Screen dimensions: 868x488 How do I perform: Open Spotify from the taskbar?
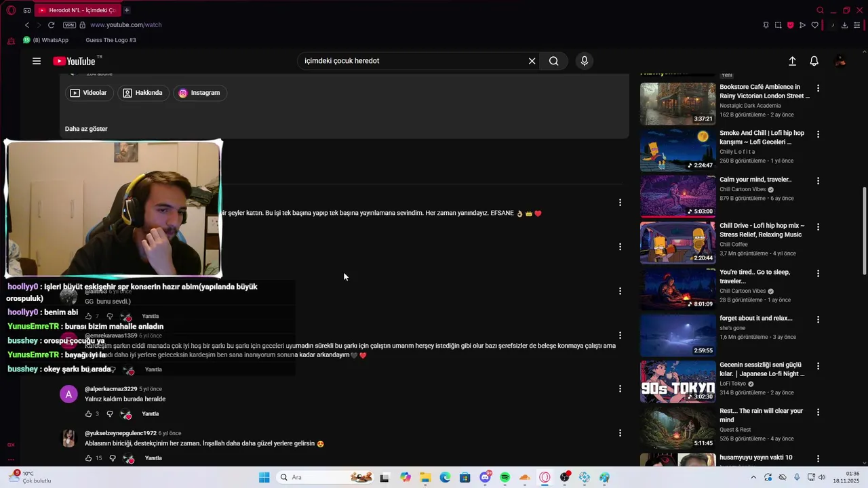505,478
